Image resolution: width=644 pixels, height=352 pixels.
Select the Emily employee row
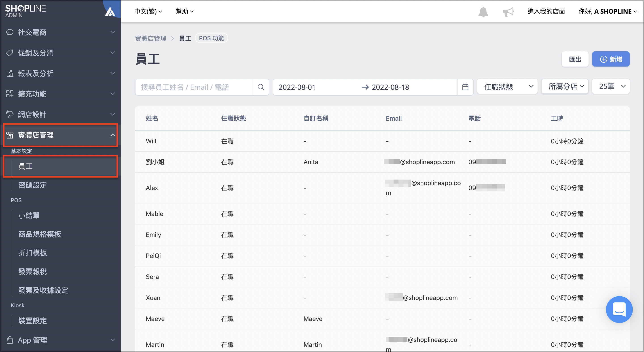pyautogui.click(x=382, y=235)
